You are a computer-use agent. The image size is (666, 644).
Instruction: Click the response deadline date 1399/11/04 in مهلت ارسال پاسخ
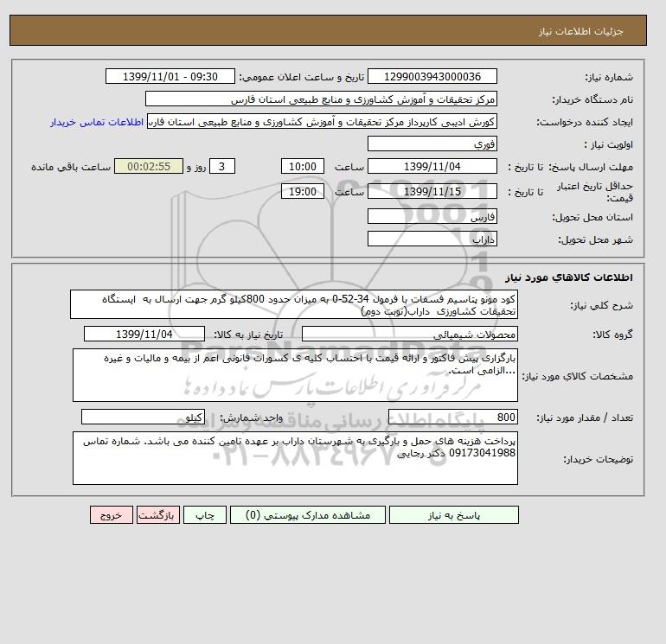432,167
